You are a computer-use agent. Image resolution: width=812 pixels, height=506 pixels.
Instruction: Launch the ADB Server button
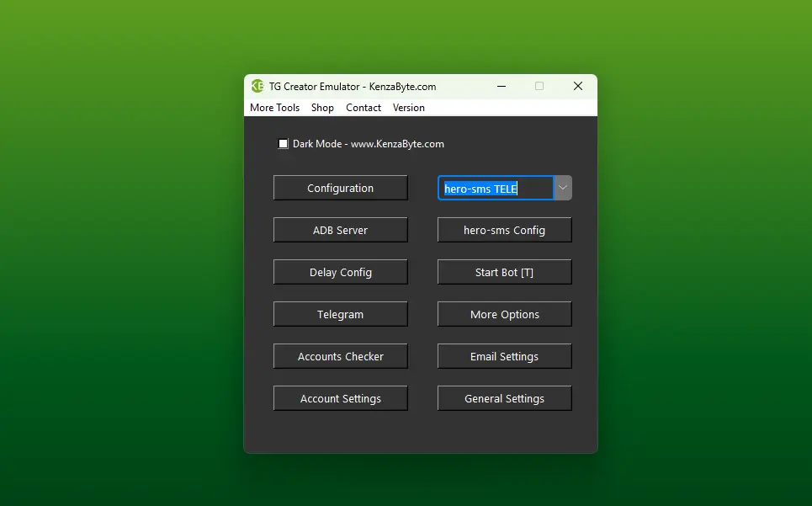click(340, 230)
